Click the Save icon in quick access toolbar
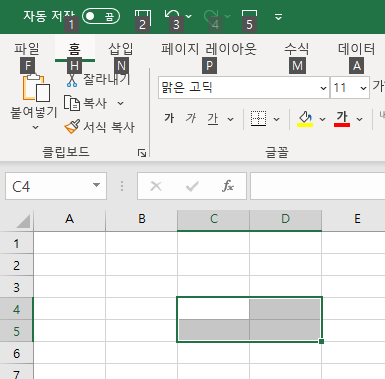The image size is (385, 379). point(143,17)
